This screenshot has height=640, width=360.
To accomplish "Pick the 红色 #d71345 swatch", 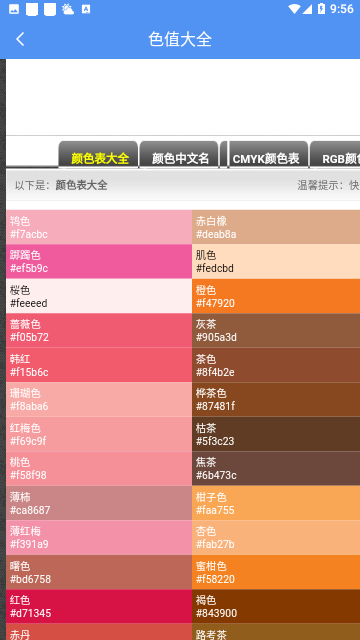I will tap(99, 607).
